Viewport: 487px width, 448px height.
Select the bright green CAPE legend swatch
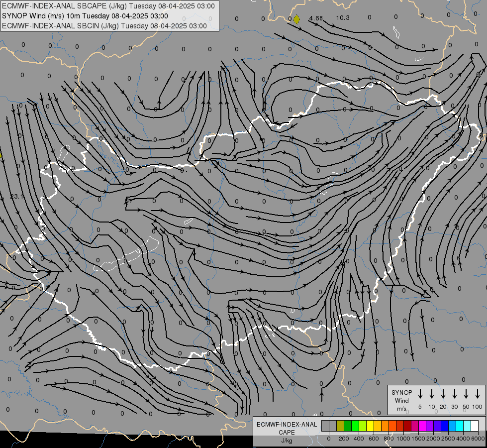[x=355, y=426]
